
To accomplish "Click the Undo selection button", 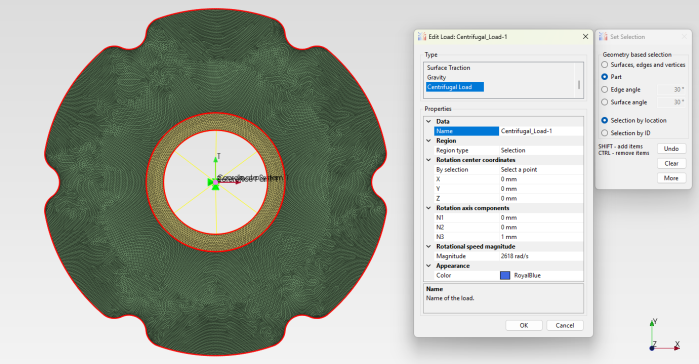I will pyautogui.click(x=671, y=148).
